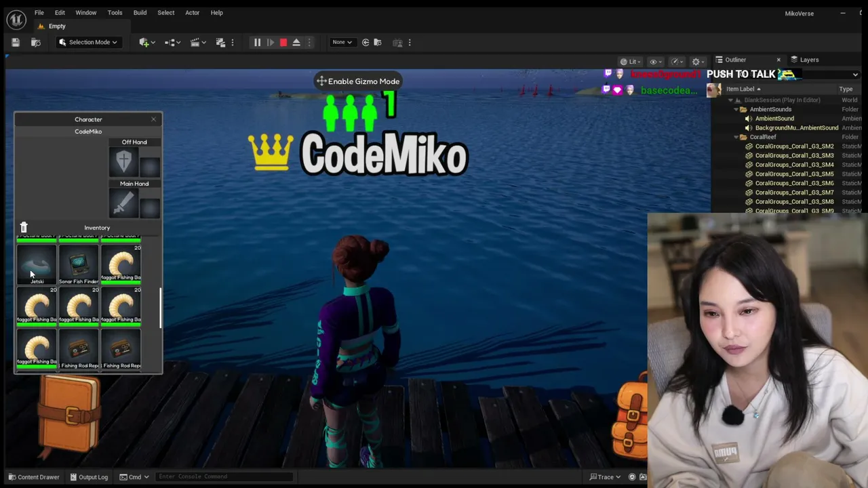Open the Edit menu

tap(60, 12)
